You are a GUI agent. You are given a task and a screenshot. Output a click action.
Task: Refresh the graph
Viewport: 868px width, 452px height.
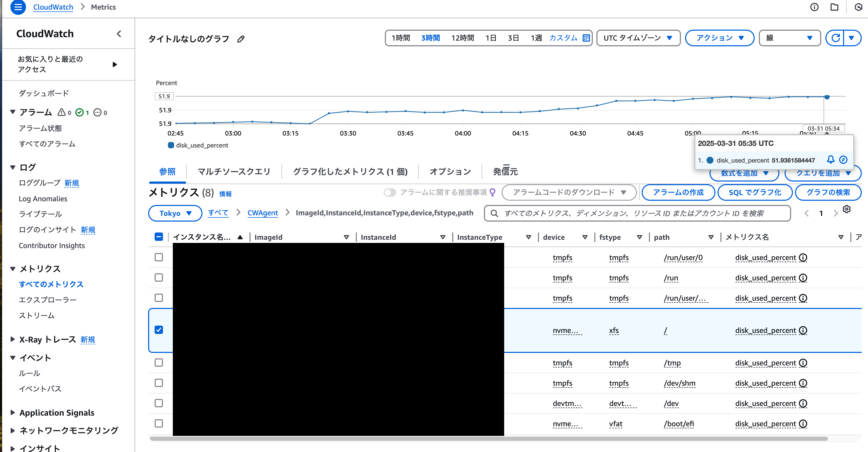click(x=835, y=38)
